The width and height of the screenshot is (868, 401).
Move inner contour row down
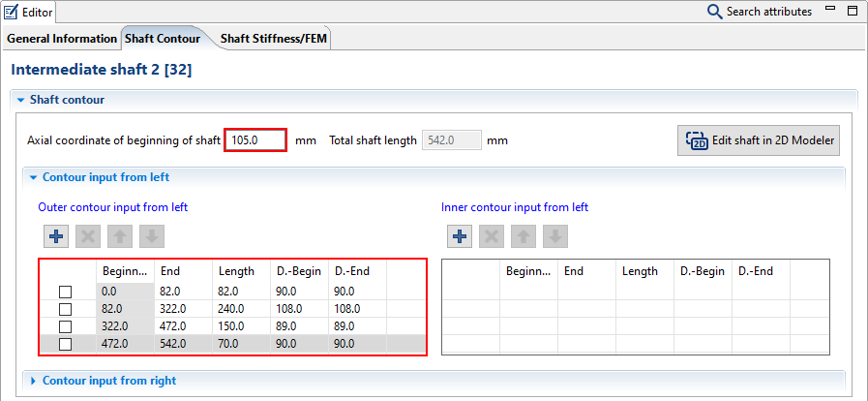tap(554, 236)
